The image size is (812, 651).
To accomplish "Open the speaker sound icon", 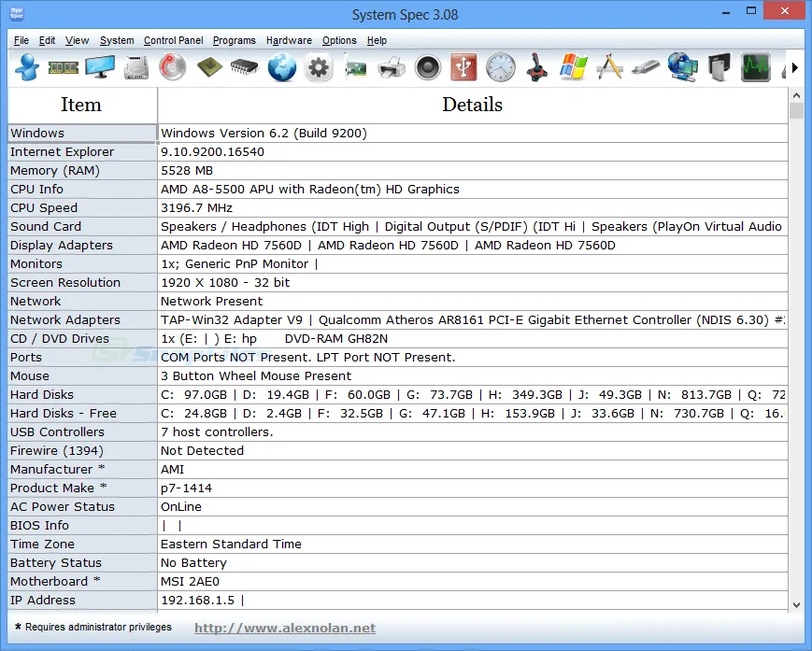I will [428, 67].
